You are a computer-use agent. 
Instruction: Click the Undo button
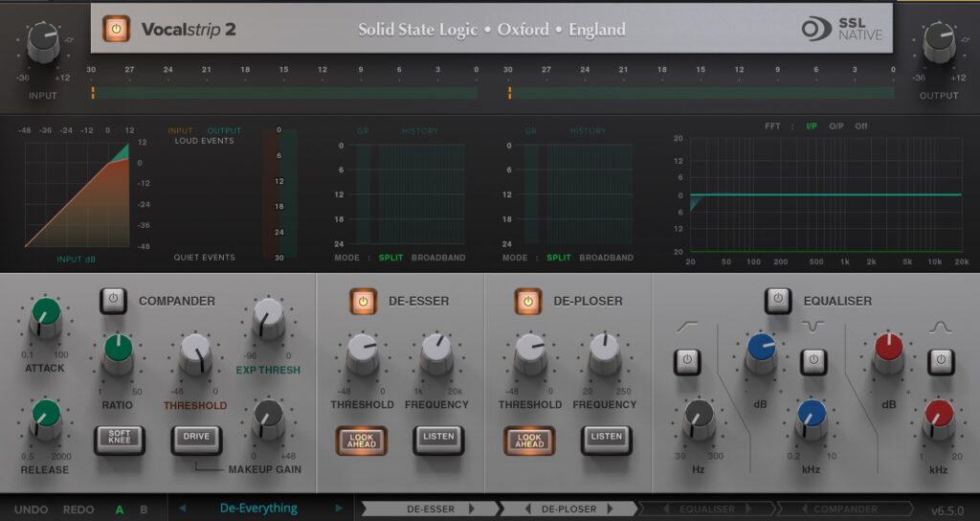(x=32, y=510)
